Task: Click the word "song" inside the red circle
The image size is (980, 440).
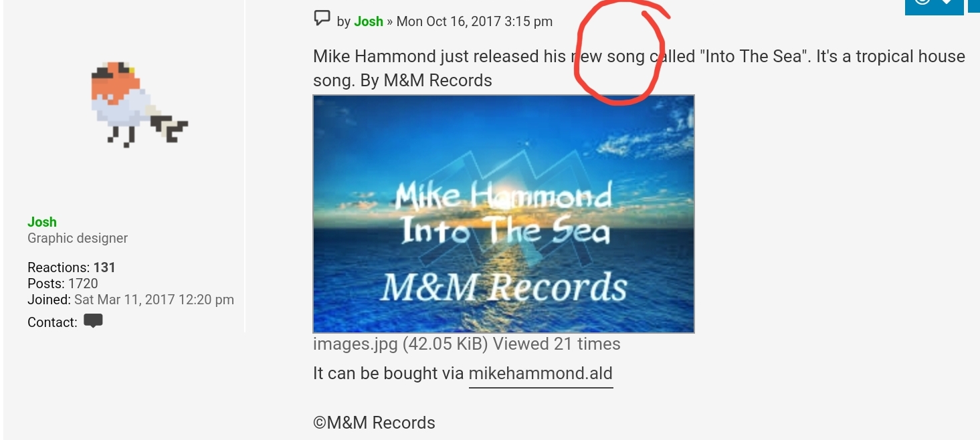Action: pyautogui.click(x=625, y=56)
